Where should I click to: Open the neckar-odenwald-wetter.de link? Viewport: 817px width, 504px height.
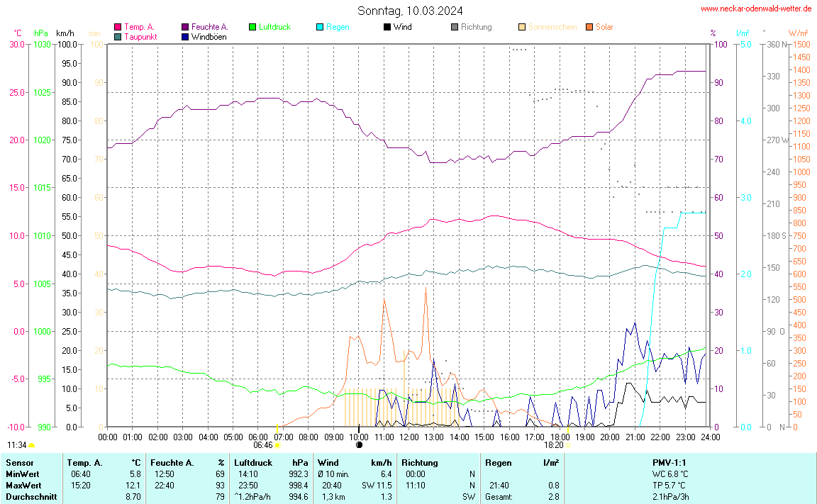[x=756, y=9]
